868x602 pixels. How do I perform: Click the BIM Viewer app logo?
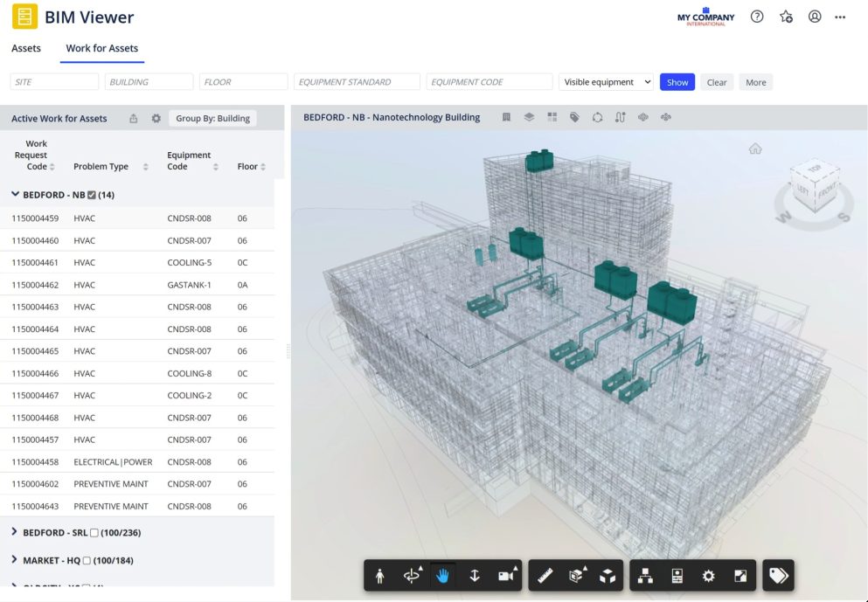pos(24,17)
